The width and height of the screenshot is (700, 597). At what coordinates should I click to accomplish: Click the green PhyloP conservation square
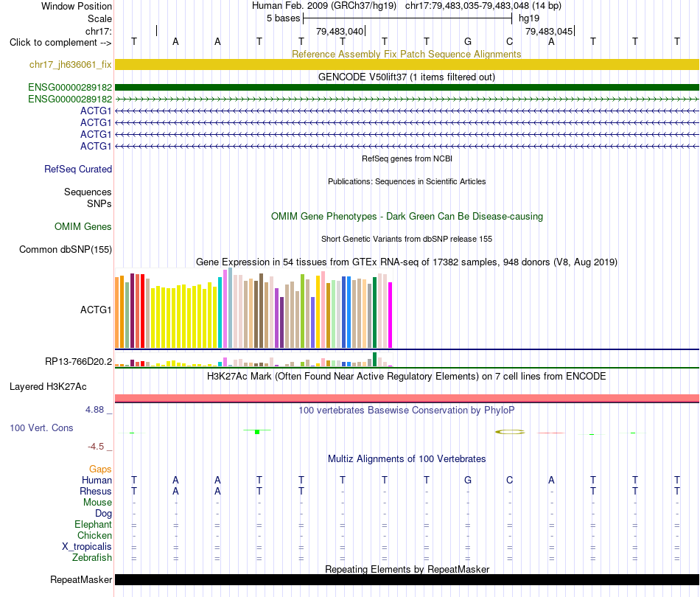click(257, 431)
